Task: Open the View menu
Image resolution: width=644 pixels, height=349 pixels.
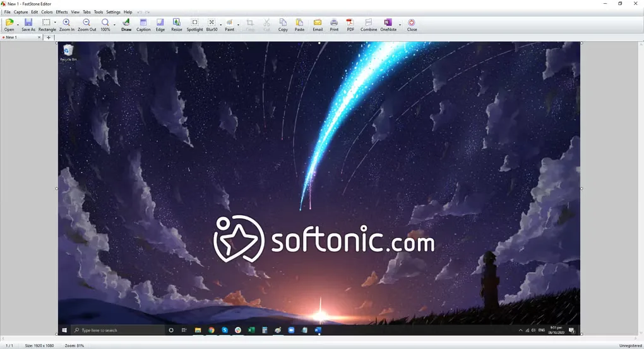Action: (x=75, y=13)
